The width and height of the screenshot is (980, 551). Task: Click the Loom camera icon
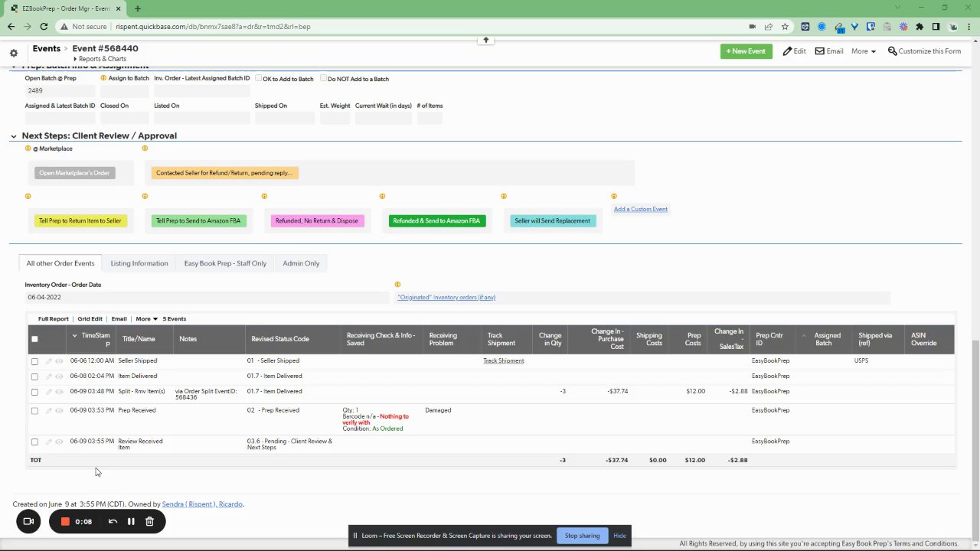(x=28, y=522)
